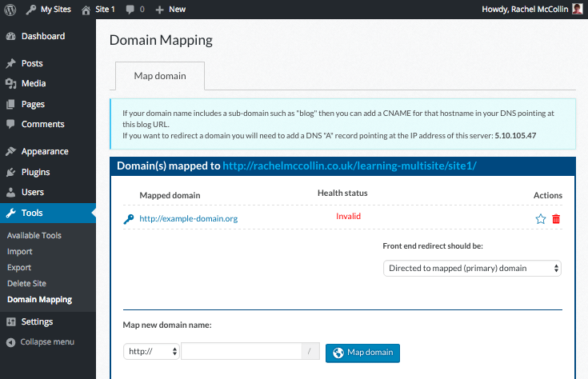Open the Export submenu link
Image resolution: width=588 pixels, height=379 pixels.
pyautogui.click(x=19, y=268)
